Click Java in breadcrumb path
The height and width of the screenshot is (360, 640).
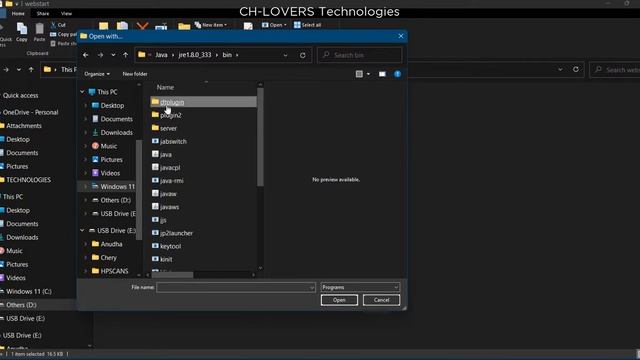click(161, 55)
